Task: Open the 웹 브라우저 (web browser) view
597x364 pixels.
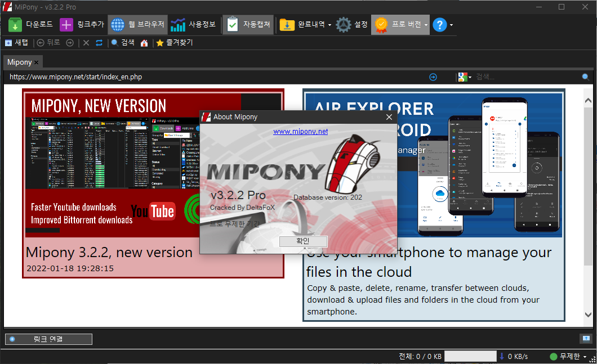Action: point(137,25)
